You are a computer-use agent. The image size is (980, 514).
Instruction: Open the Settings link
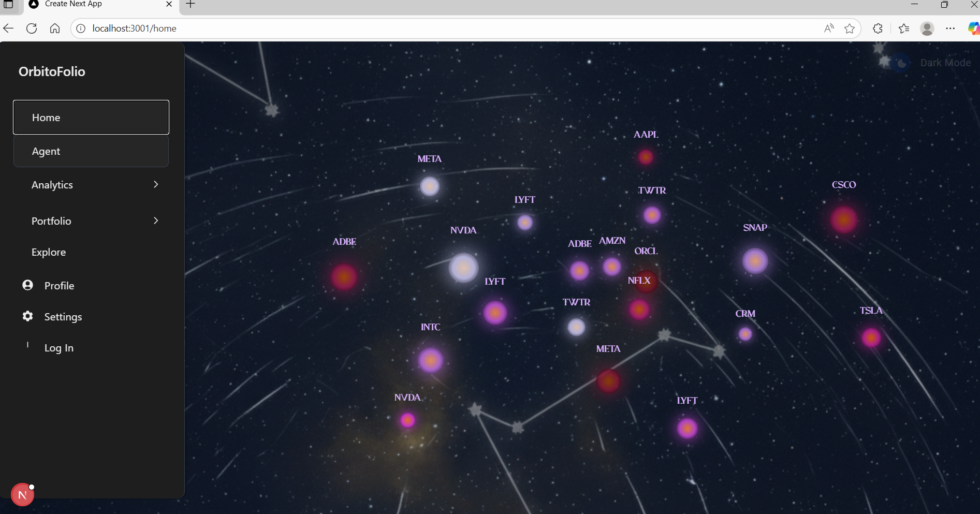[63, 317]
